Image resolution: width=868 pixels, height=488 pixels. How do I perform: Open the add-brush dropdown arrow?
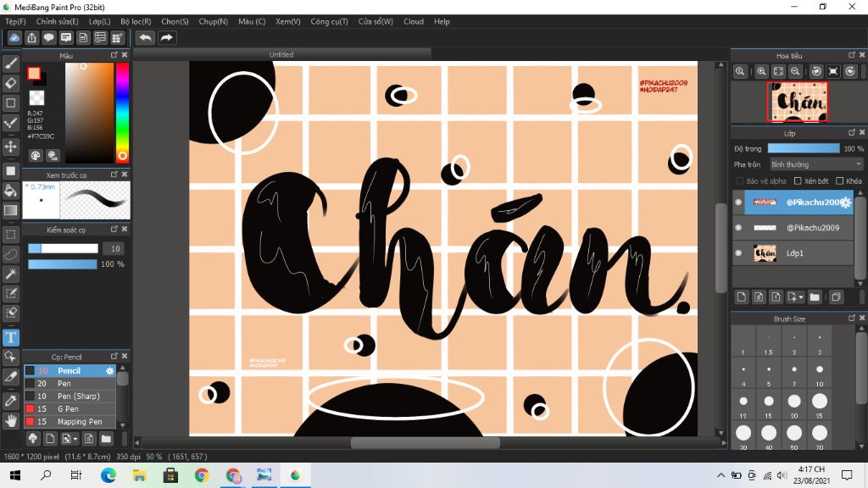75,440
